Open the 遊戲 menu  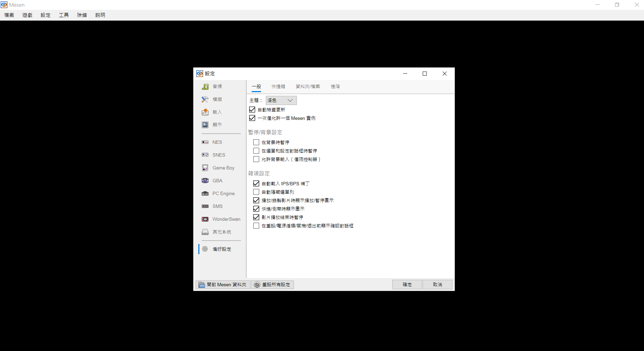[x=27, y=15]
